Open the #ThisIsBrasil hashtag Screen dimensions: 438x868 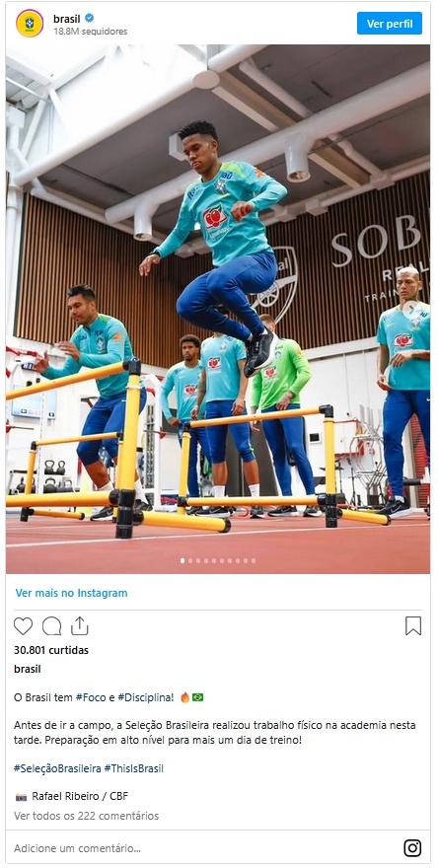(x=133, y=768)
